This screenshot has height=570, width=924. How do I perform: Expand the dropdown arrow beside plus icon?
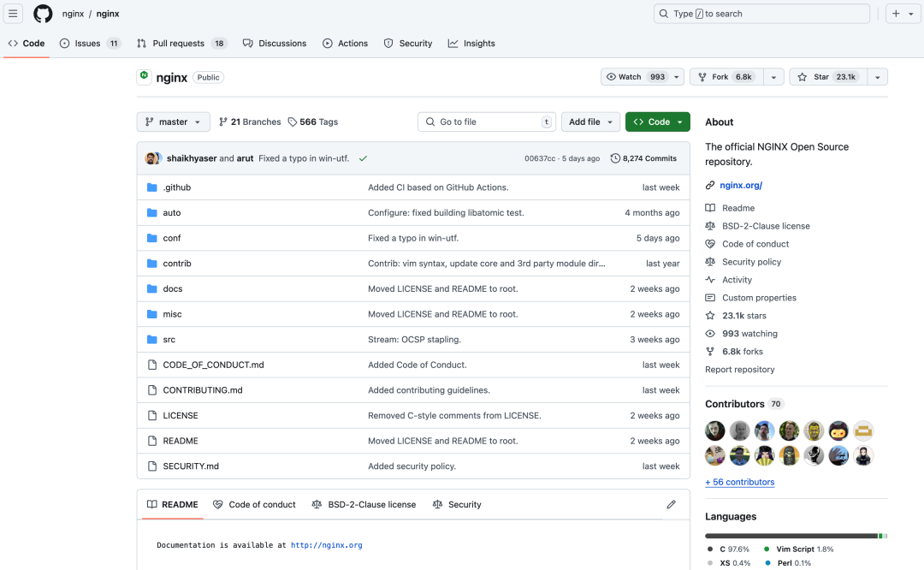point(911,14)
